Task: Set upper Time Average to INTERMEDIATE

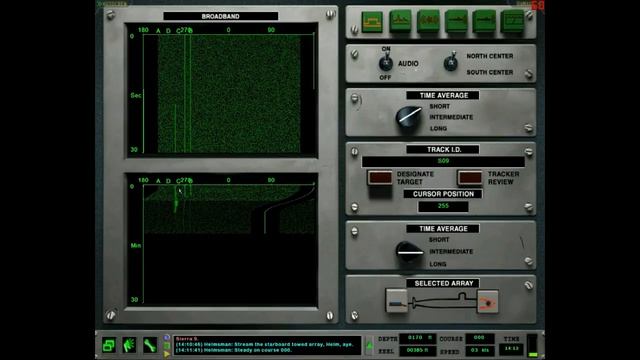Action: [x=451, y=117]
